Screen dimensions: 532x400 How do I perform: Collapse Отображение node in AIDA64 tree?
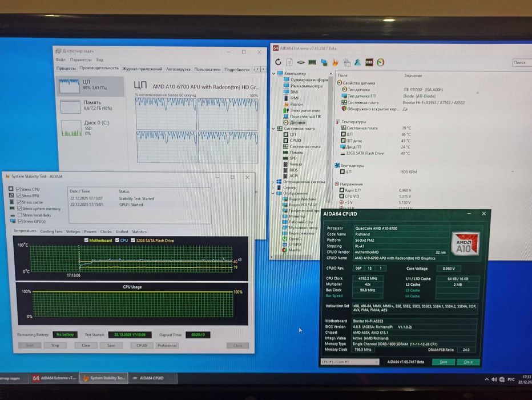(x=273, y=193)
